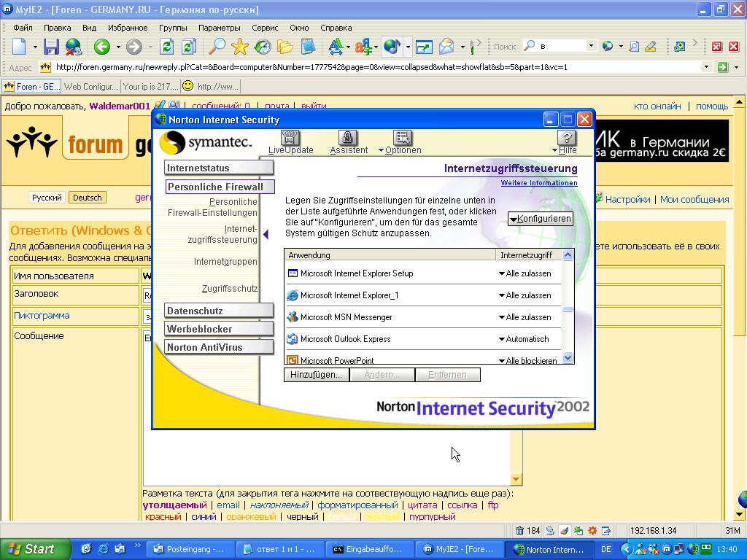747x560 pixels.
Task: Select Datenschutz in the Norton sidebar
Action: click(x=219, y=311)
